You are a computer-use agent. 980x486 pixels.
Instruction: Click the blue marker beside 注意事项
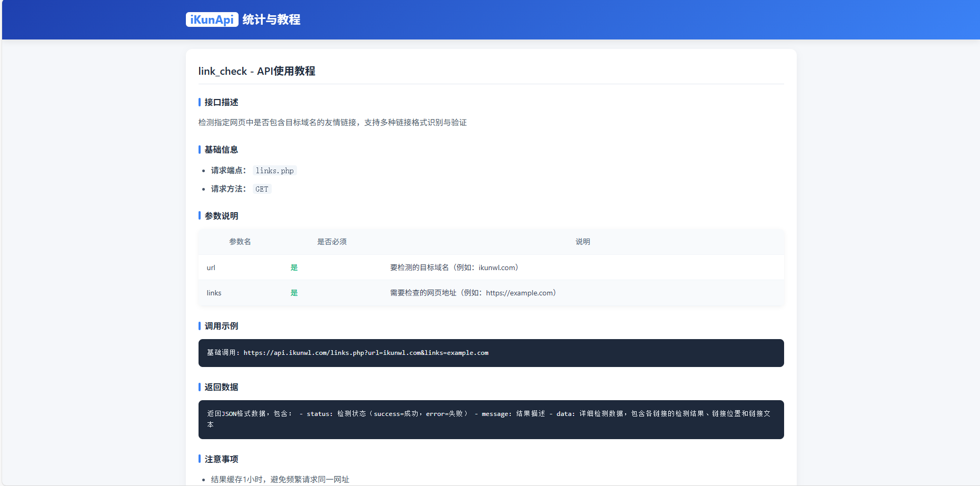(199, 459)
